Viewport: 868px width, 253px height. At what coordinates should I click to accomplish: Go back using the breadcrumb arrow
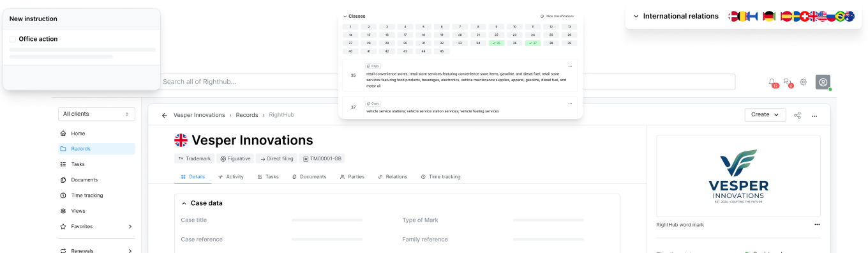(165, 115)
